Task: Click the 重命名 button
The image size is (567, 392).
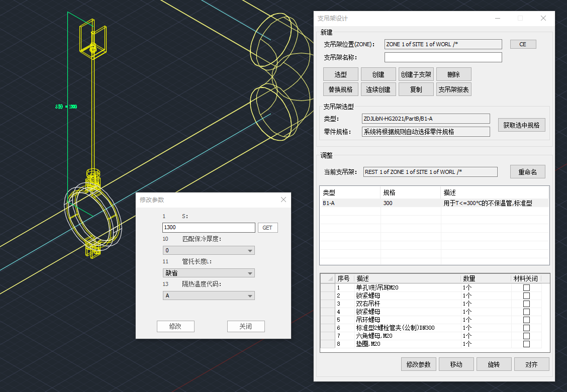Action: point(527,172)
